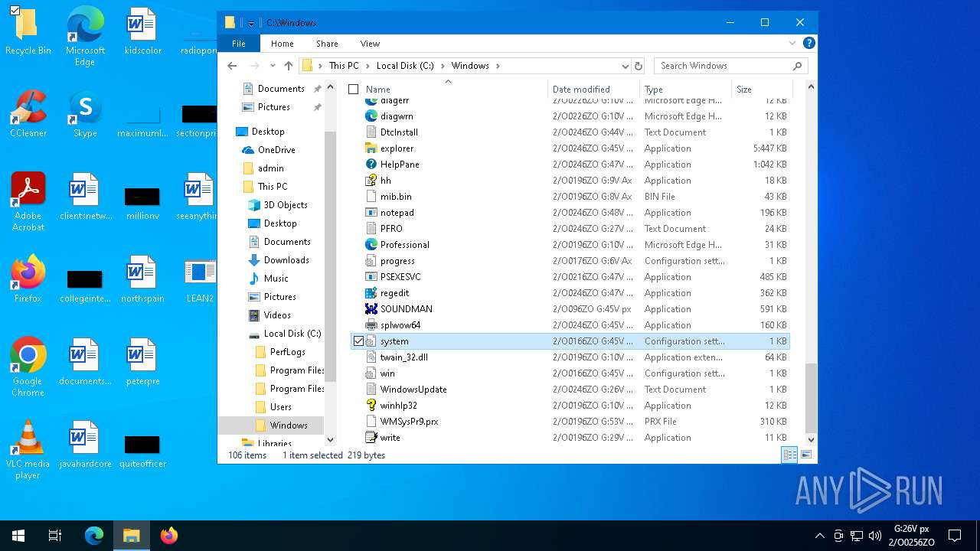Expand the address bar history dropdown
The height and width of the screenshot is (551, 980).
click(625, 66)
